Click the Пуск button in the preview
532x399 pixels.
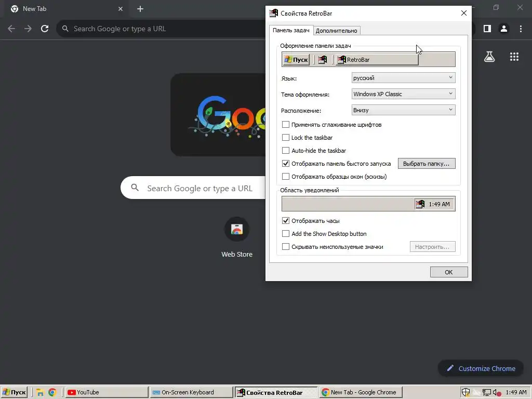tap(296, 60)
